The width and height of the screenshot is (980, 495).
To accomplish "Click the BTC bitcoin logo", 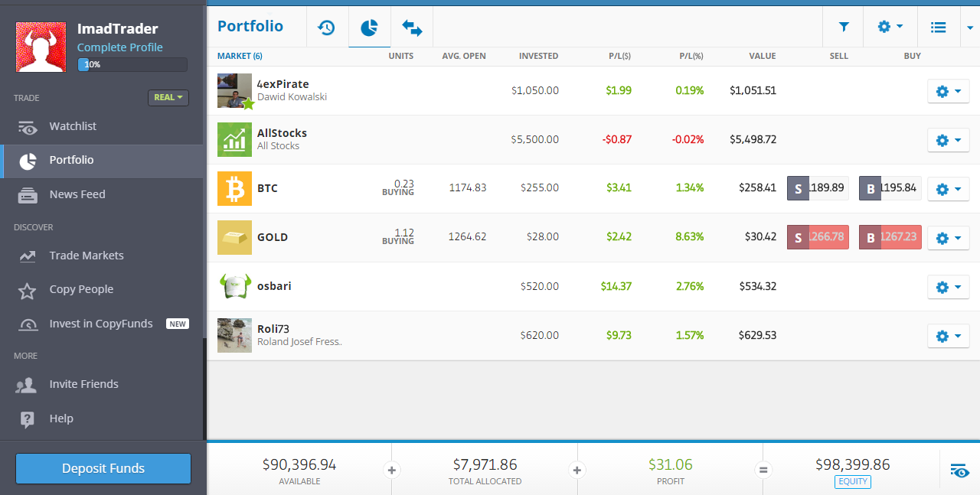I will point(234,188).
